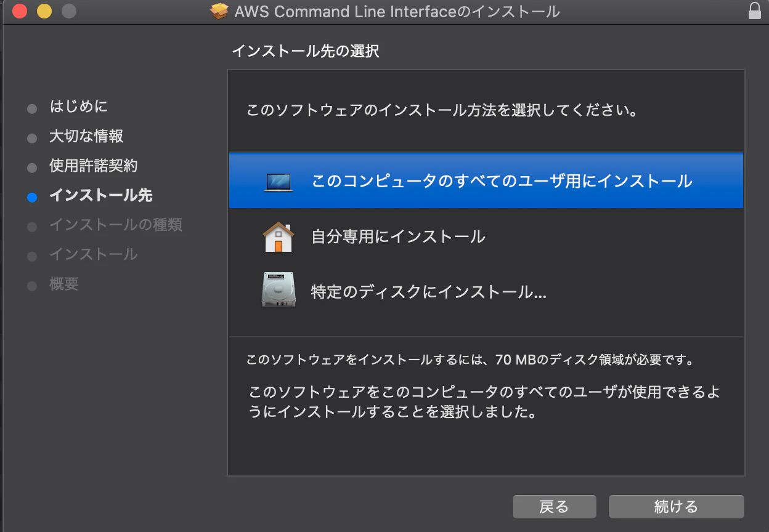
Task: Click the blue bullet beside インストール先
Action: pyautogui.click(x=32, y=197)
